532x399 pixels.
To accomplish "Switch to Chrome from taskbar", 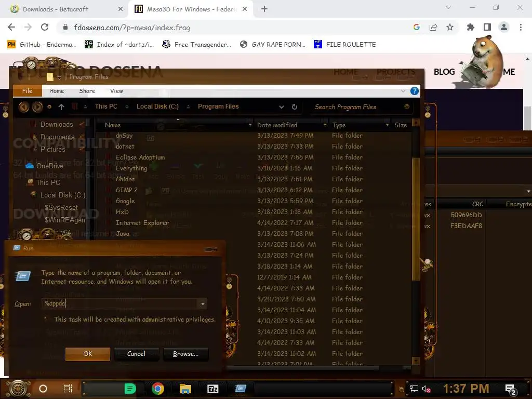I will click(x=158, y=389).
